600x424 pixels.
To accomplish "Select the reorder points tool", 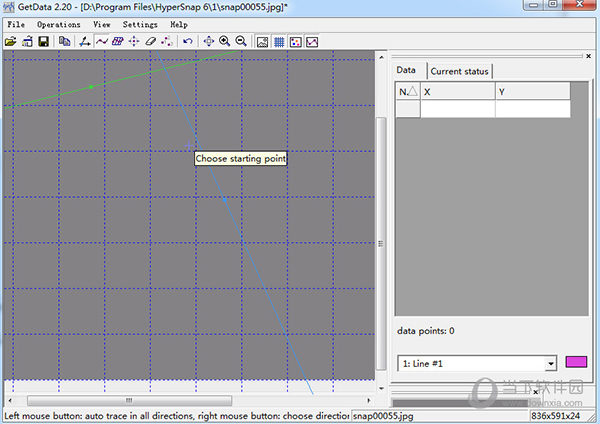I will tap(167, 41).
